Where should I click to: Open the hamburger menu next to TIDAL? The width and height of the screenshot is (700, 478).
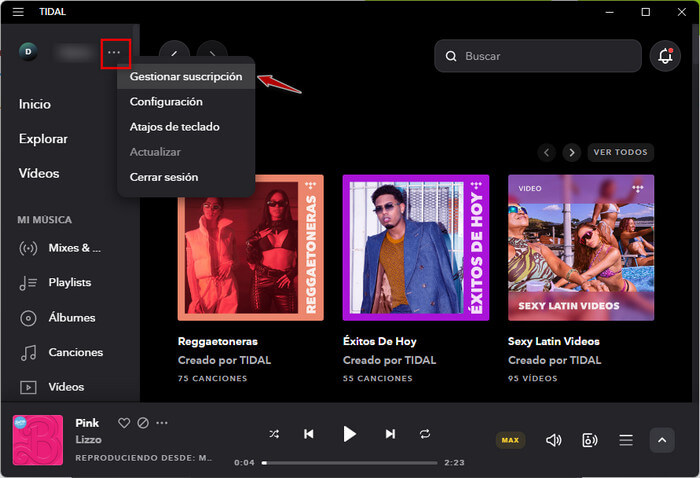coord(18,12)
